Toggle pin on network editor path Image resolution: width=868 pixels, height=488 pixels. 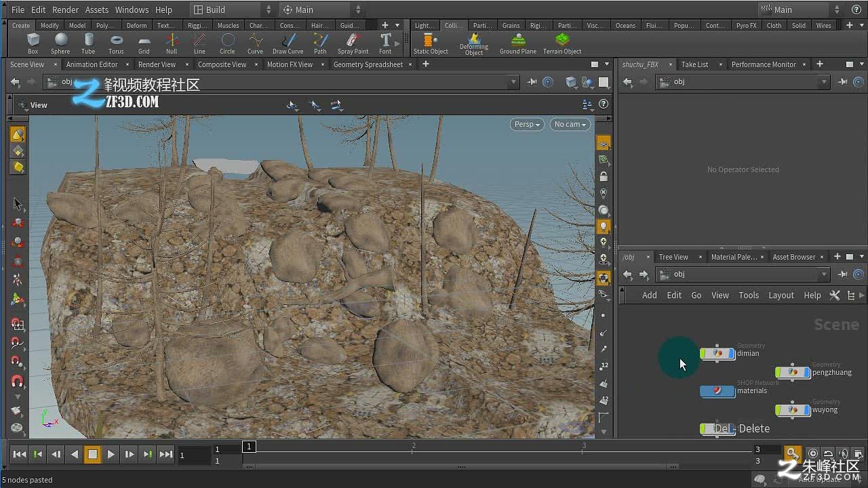(x=843, y=274)
